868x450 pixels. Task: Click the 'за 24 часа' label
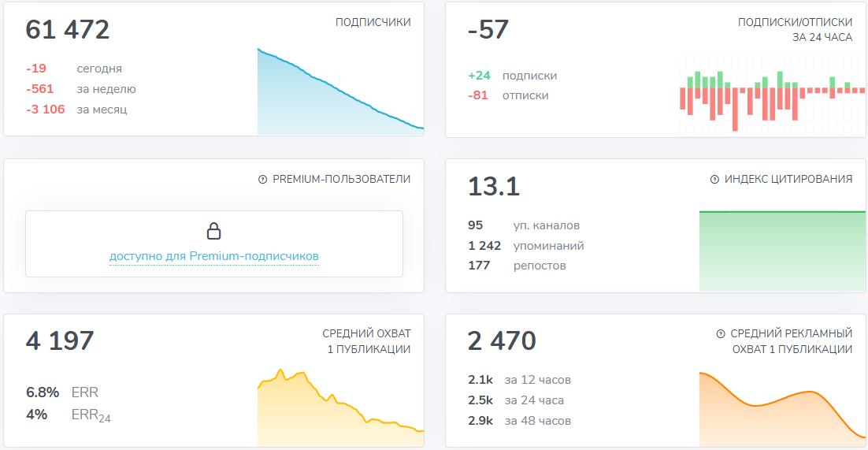click(534, 400)
